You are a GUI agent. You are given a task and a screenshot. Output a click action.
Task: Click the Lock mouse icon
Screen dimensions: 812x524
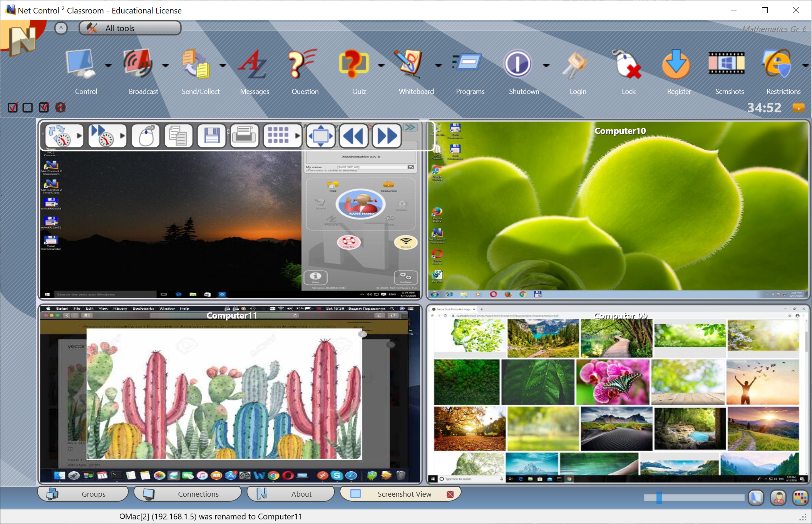628,63
